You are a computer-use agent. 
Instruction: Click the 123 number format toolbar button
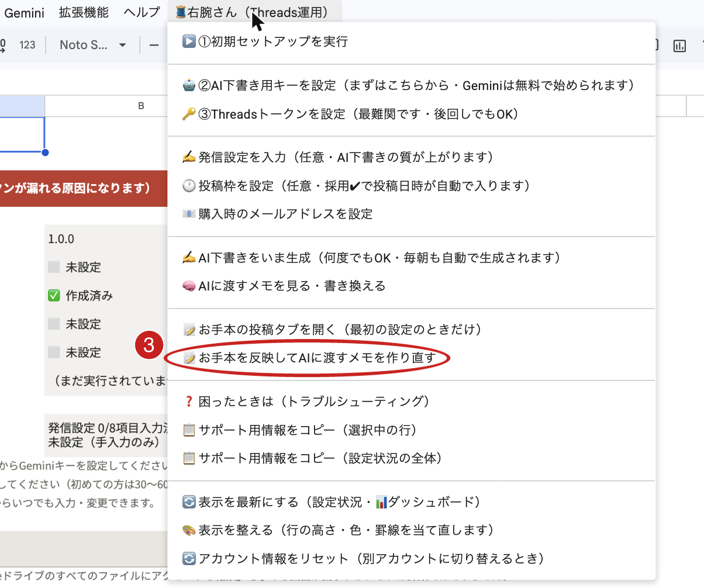pos(27,45)
